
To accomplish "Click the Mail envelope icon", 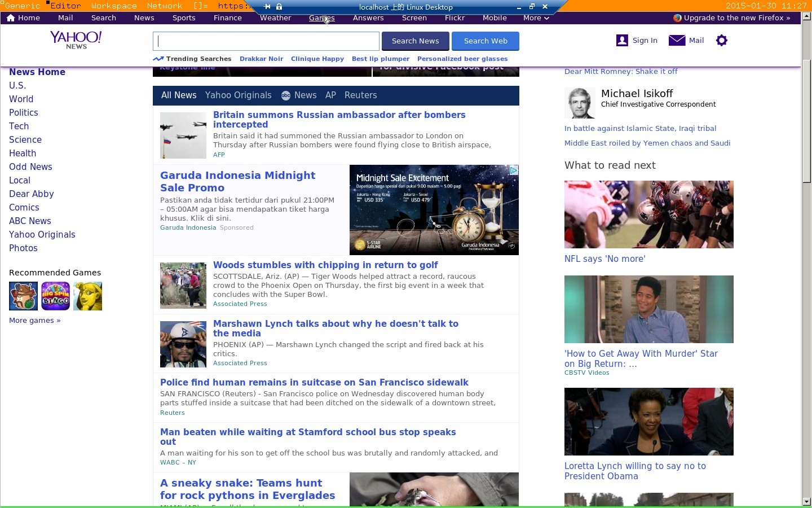I will 677,41.
